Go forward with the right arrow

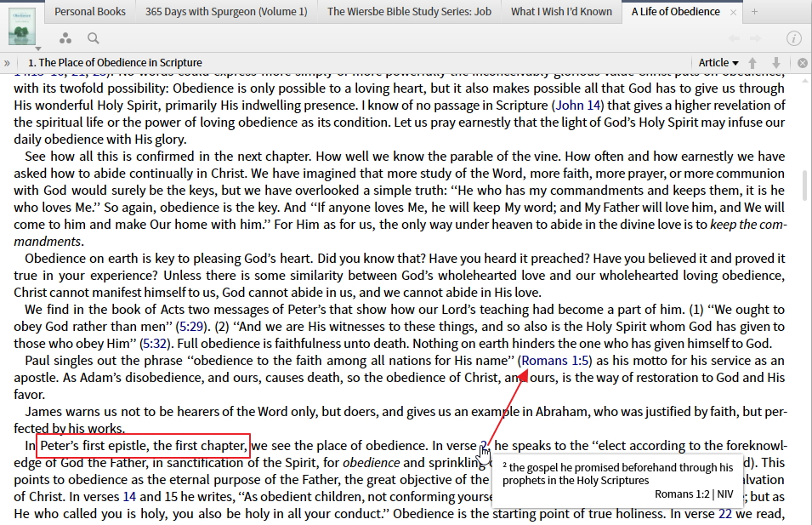point(756,37)
